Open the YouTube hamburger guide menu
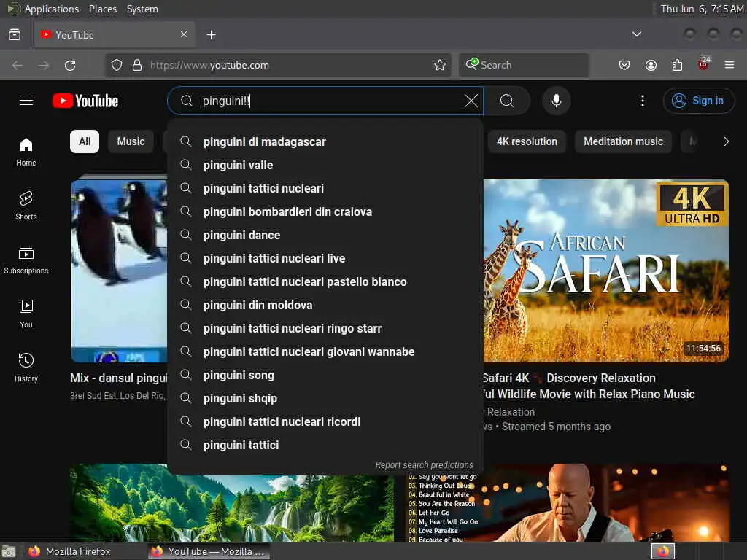Image resolution: width=747 pixels, height=560 pixels. (x=26, y=101)
